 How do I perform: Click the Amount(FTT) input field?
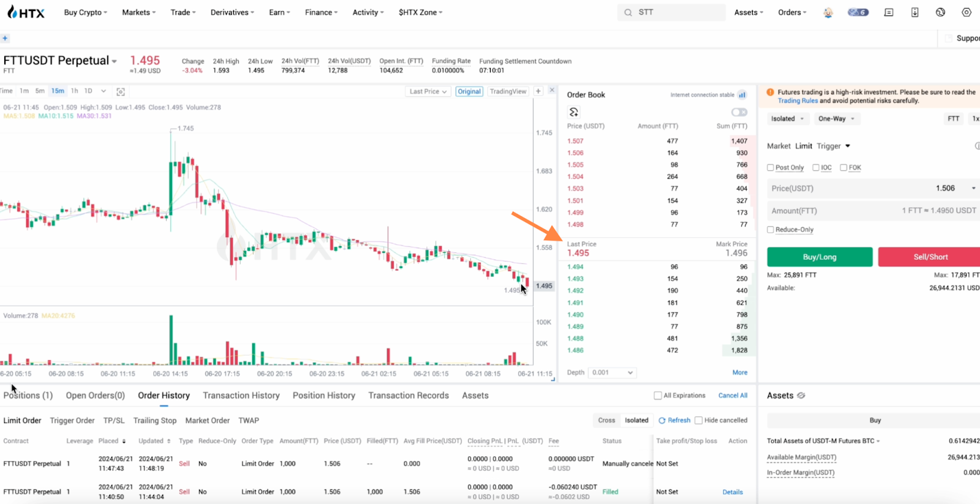[873, 211]
